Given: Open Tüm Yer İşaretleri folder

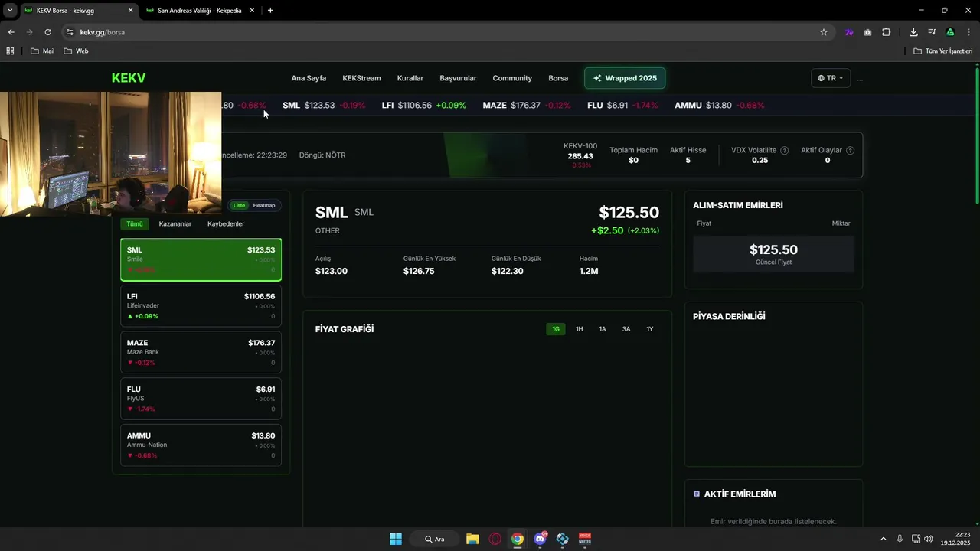Looking at the screenshot, I should click(x=943, y=51).
